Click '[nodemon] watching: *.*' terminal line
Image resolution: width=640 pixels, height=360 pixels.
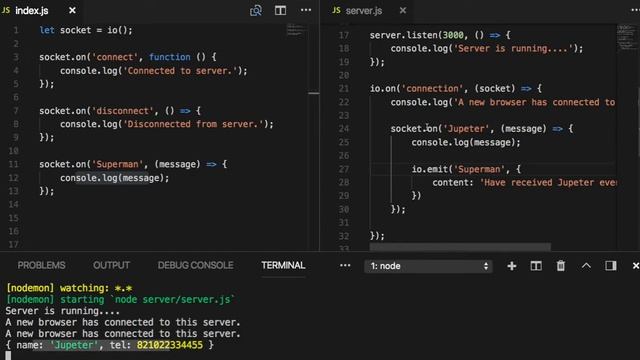coord(69,288)
